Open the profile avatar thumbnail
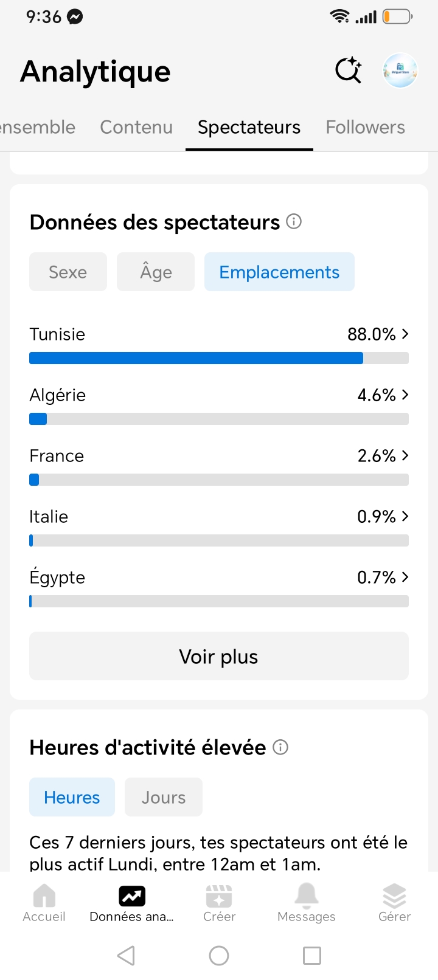The height and width of the screenshot is (980, 438). [400, 71]
